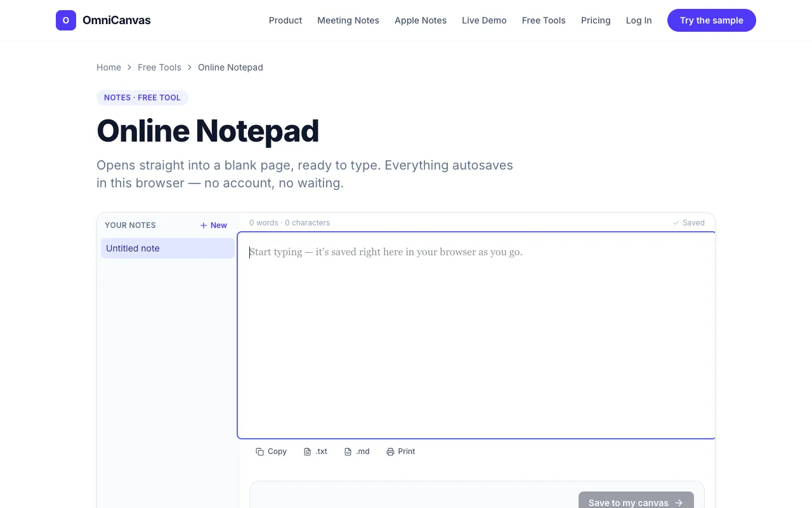Click the plus icon to add note

point(204,225)
